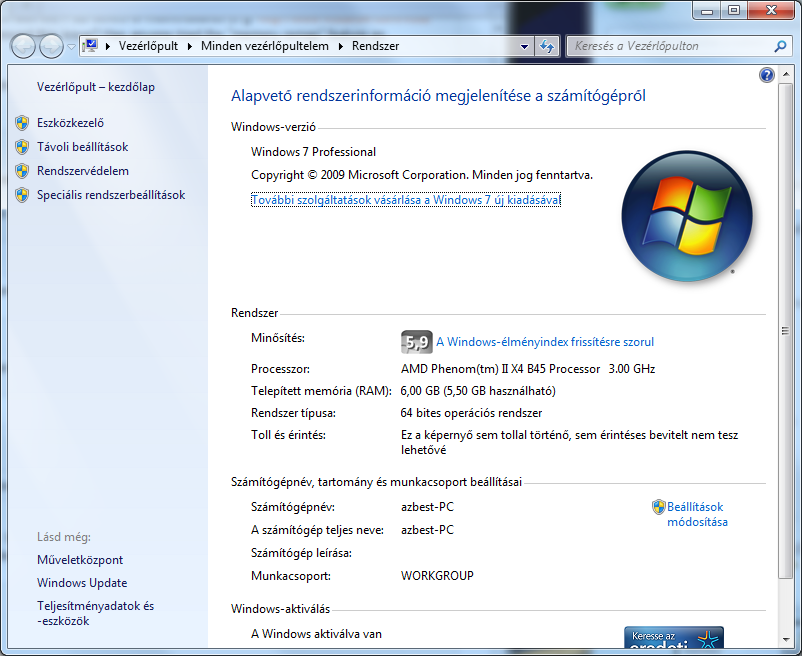802x656 pixels.
Task: Select the Vezérlőpult breadcrumb
Action: pos(148,46)
